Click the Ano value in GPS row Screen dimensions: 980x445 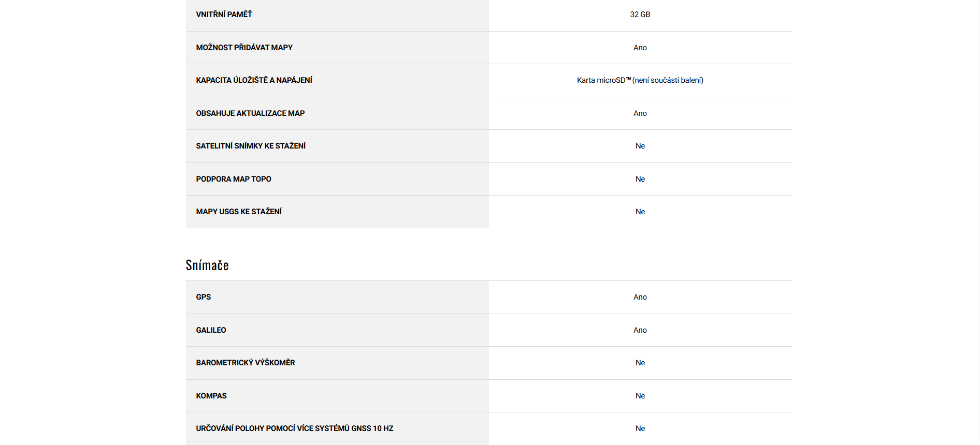pos(640,297)
